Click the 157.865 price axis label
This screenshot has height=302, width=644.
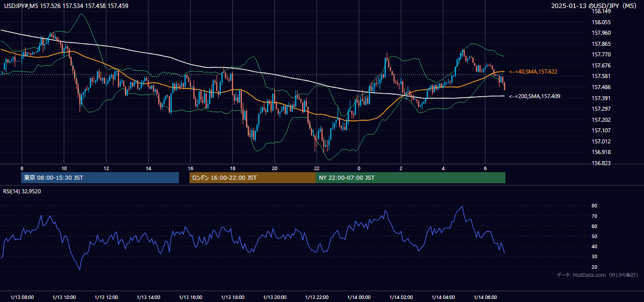coord(601,44)
